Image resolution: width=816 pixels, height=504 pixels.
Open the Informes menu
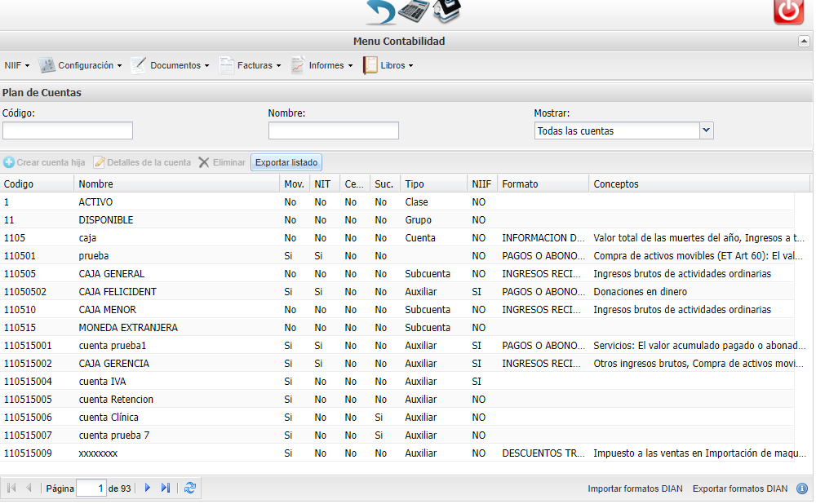322,65
